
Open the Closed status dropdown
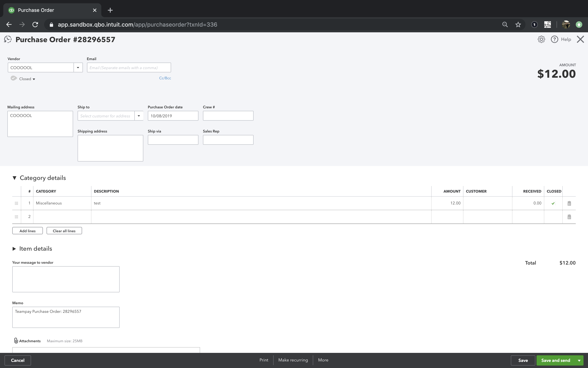[x=27, y=79]
